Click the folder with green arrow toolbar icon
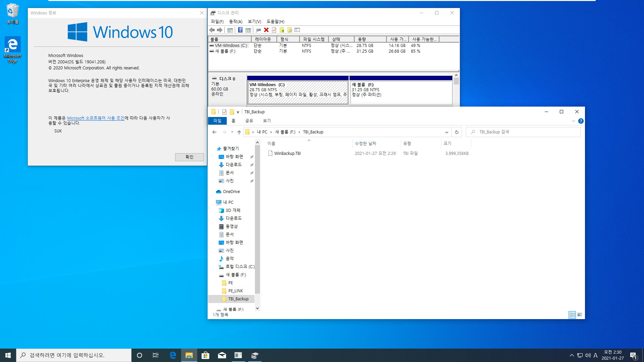The height and width of the screenshot is (362, 644). coord(282,30)
